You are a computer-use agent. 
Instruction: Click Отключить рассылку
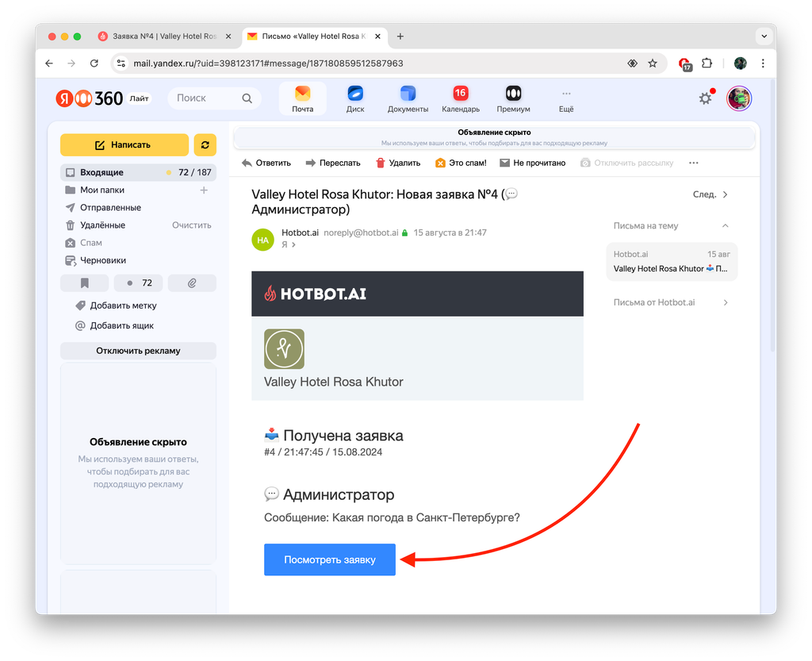(x=626, y=163)
